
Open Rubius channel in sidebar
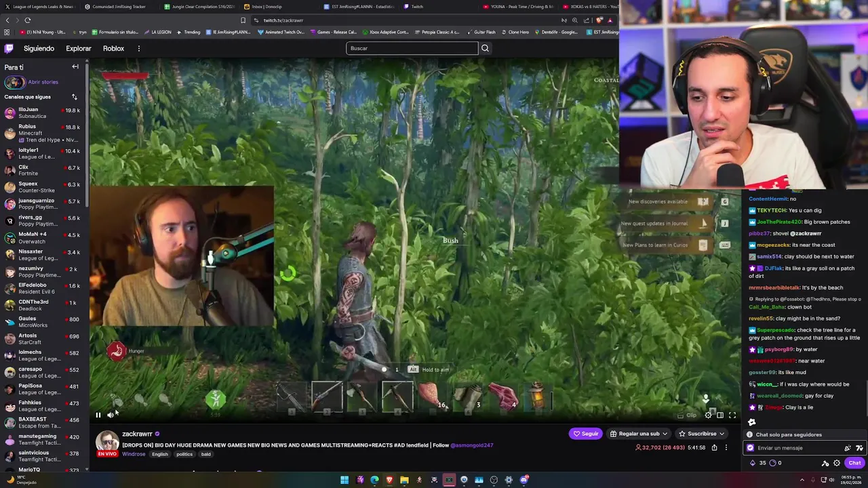pyautogui.click(x=43, y=133)
